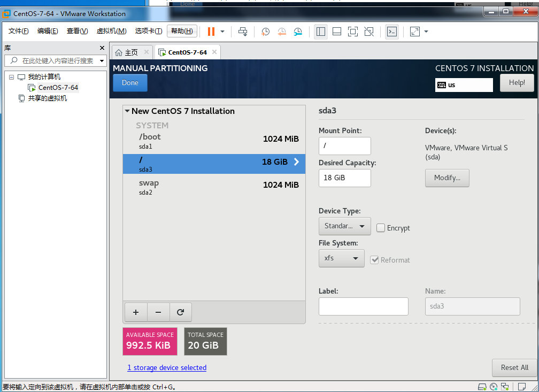Click the stretch guest display icon
This screenshot has height=392, width=539.
point(415,32)
